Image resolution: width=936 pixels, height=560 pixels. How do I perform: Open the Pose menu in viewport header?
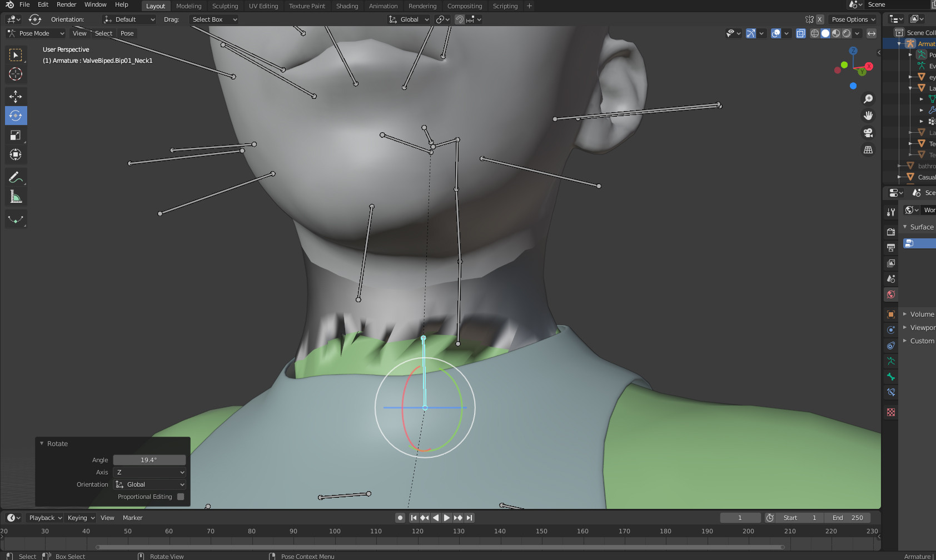tap(127, 33)
